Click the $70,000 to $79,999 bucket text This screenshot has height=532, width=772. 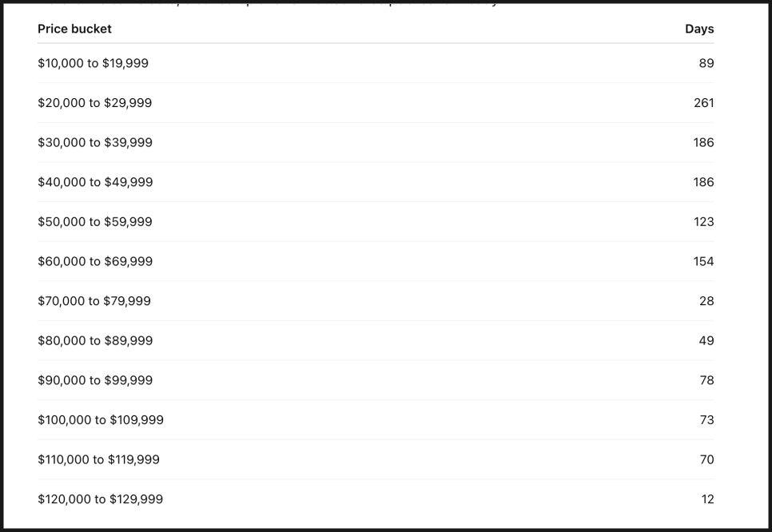pos(94,301)
